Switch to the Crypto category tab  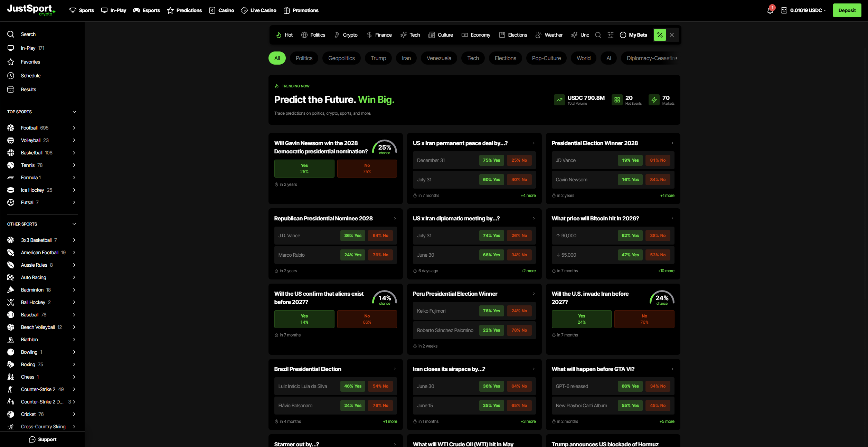point(346,35)
